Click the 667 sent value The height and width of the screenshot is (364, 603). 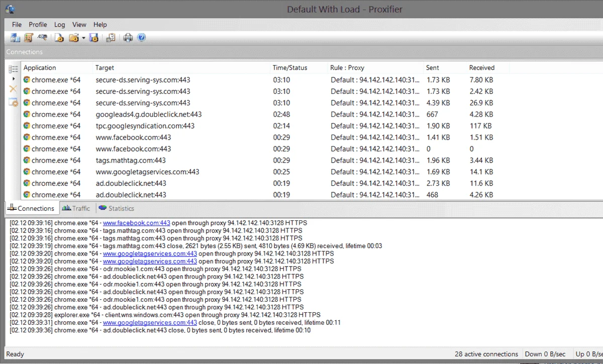coord(432,114)
